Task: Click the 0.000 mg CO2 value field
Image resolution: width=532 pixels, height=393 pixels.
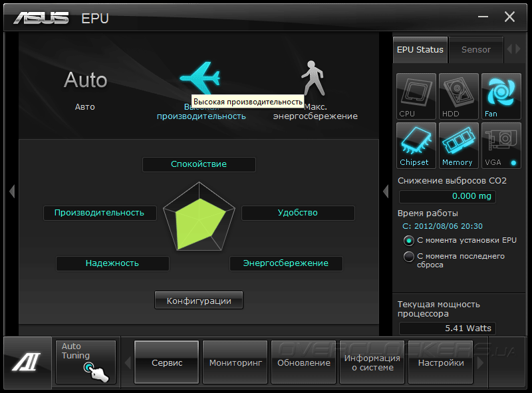Action: coord(447,196)
